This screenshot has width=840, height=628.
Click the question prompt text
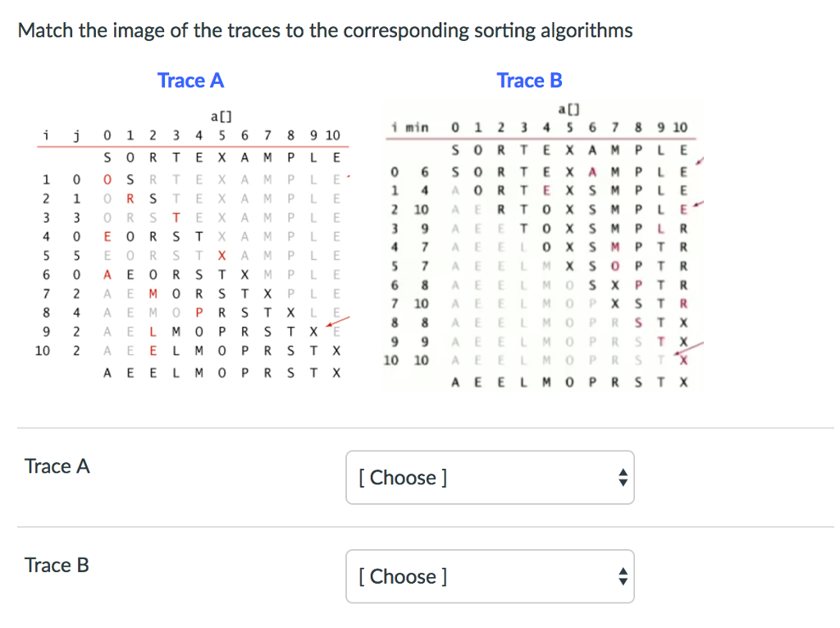tap(325, 30)
